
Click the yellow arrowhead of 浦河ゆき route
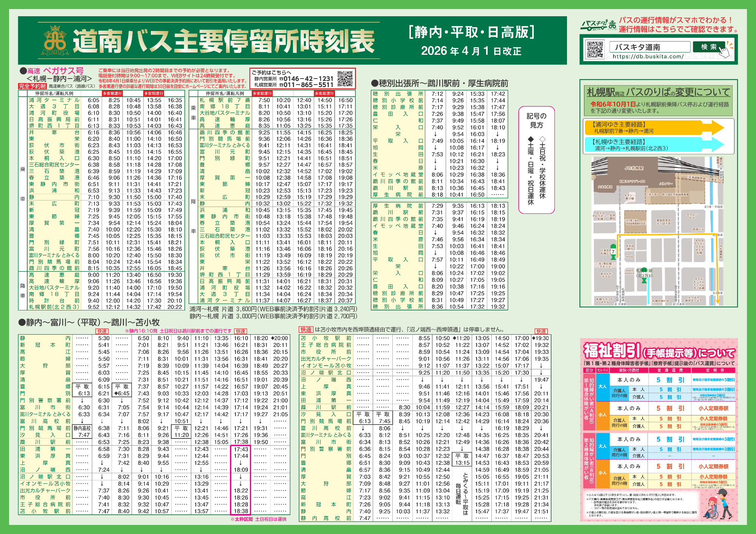(x=716, y=128)
